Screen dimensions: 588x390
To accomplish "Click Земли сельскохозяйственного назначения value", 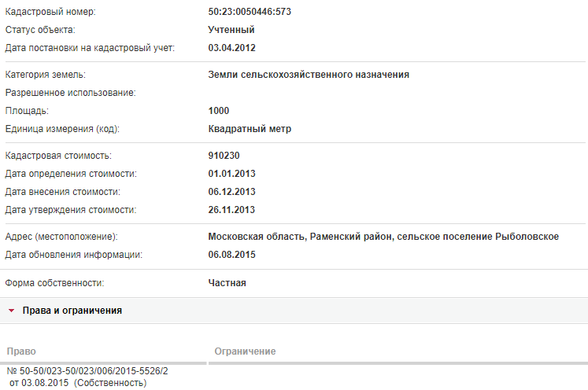I will point(309,75).
